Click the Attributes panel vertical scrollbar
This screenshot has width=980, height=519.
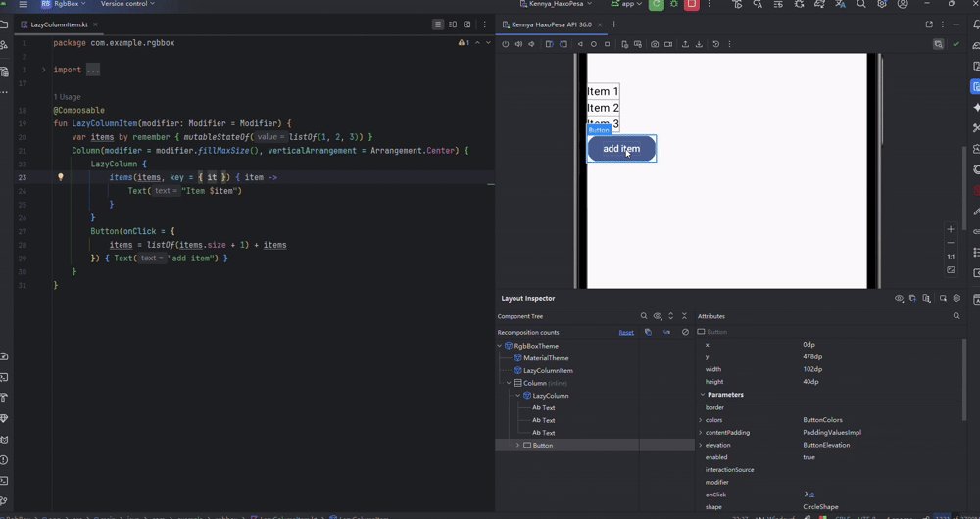pos(965,379)
